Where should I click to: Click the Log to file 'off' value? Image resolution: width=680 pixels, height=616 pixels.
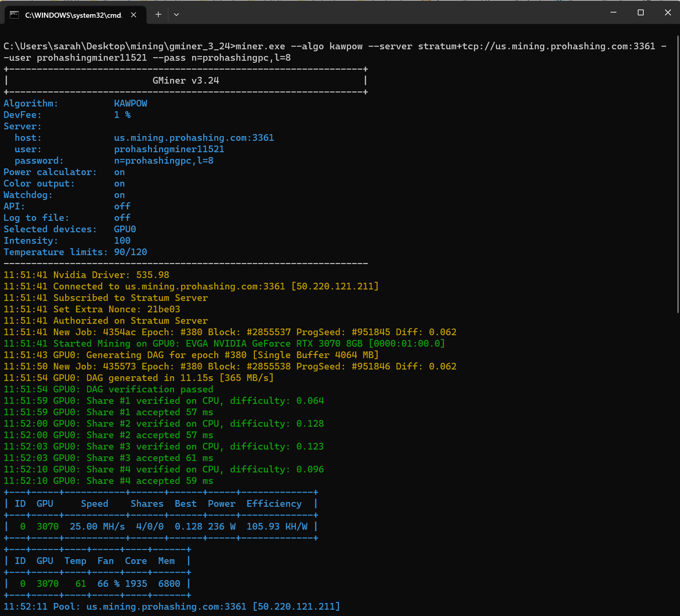tap(122, 218)
